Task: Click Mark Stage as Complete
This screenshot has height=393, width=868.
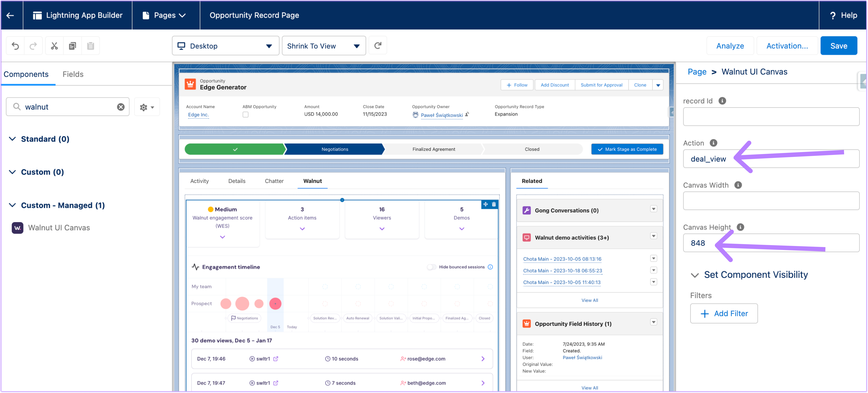Action: pos(627,150)
